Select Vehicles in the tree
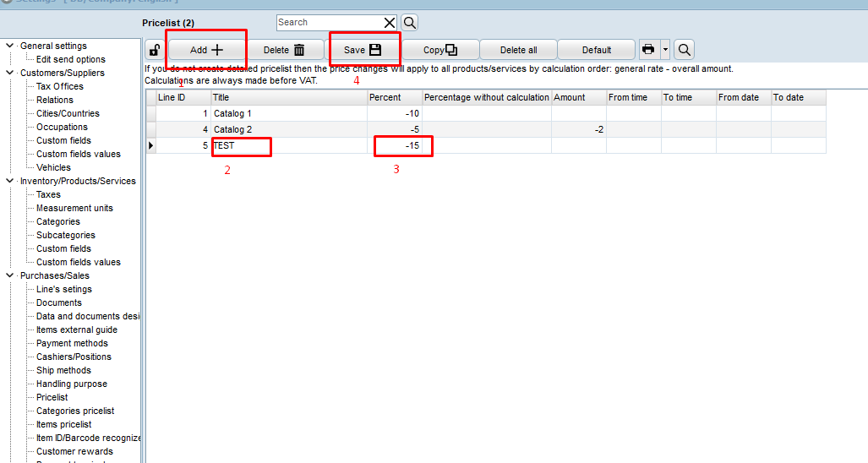This screenshot has height=463, width=868. click(x=53, y=167)
